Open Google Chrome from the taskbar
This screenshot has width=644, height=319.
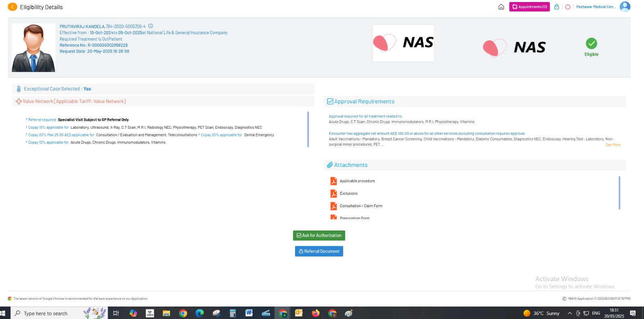pos(183,313)
